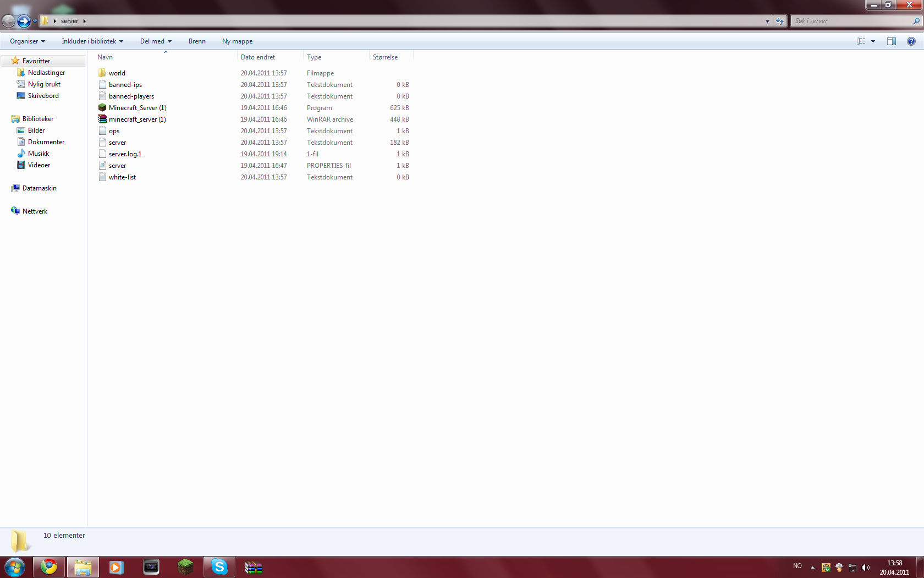
Task: Open the world folder icon
Action: [x=102, y=73]
